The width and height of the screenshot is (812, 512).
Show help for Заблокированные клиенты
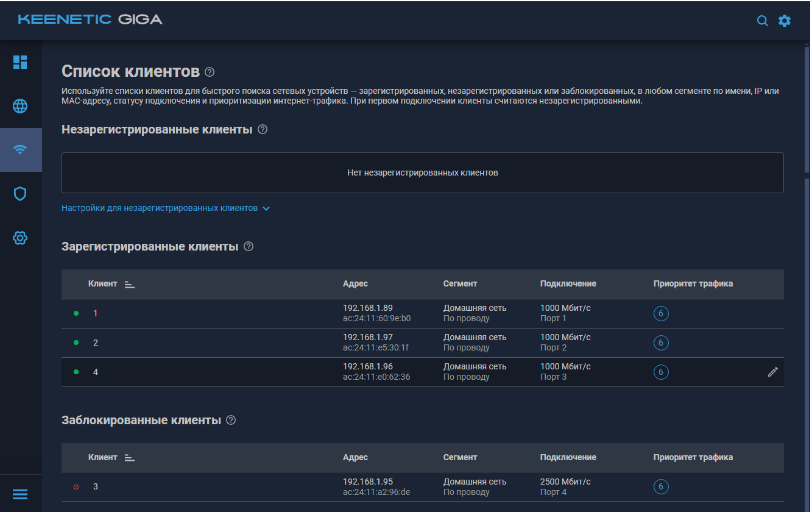pos(230,420)
